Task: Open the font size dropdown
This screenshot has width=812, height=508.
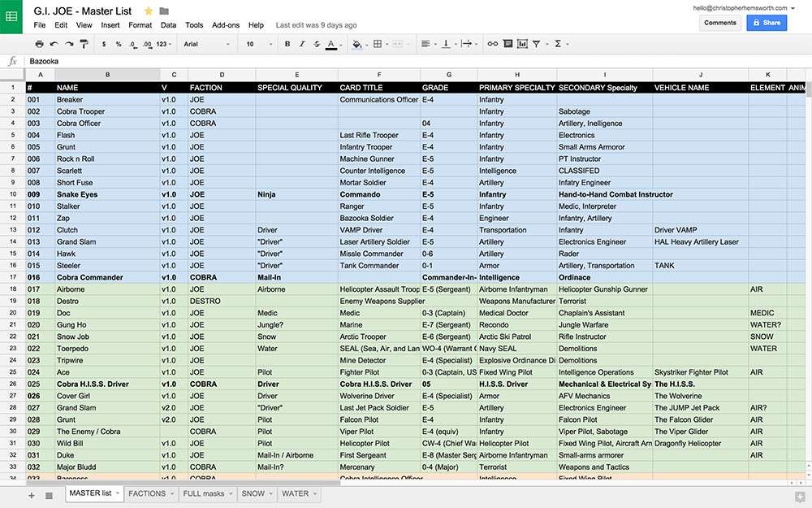Action: [x=258, y=44]
